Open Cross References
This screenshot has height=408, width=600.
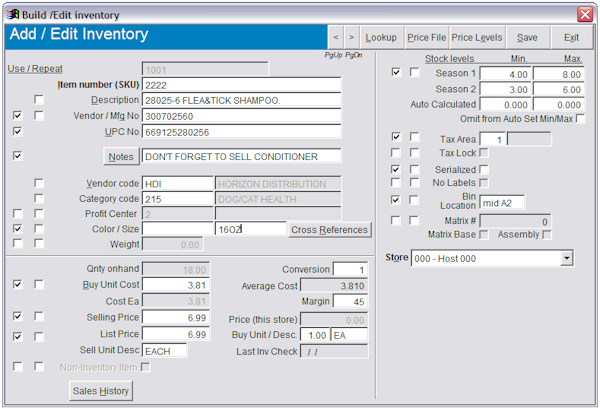pos(329,230)
